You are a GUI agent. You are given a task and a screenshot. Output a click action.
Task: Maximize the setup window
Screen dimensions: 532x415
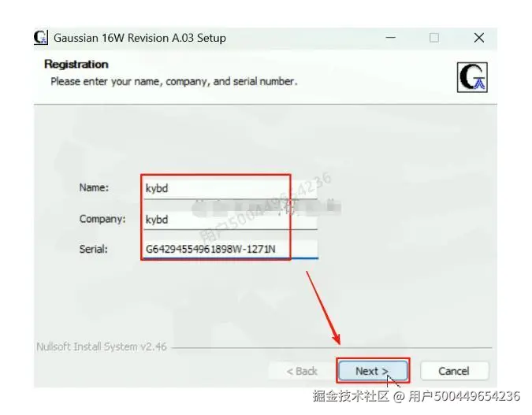434,38
